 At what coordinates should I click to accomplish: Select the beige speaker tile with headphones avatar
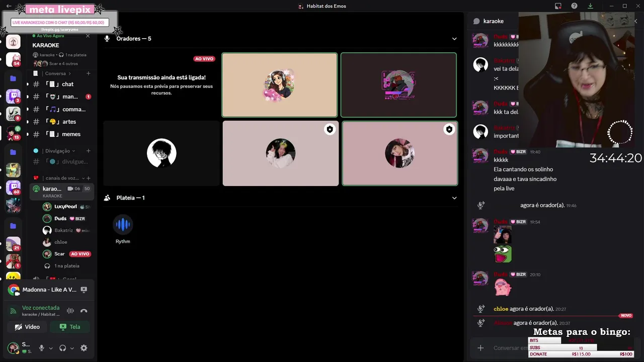point(280,85)
